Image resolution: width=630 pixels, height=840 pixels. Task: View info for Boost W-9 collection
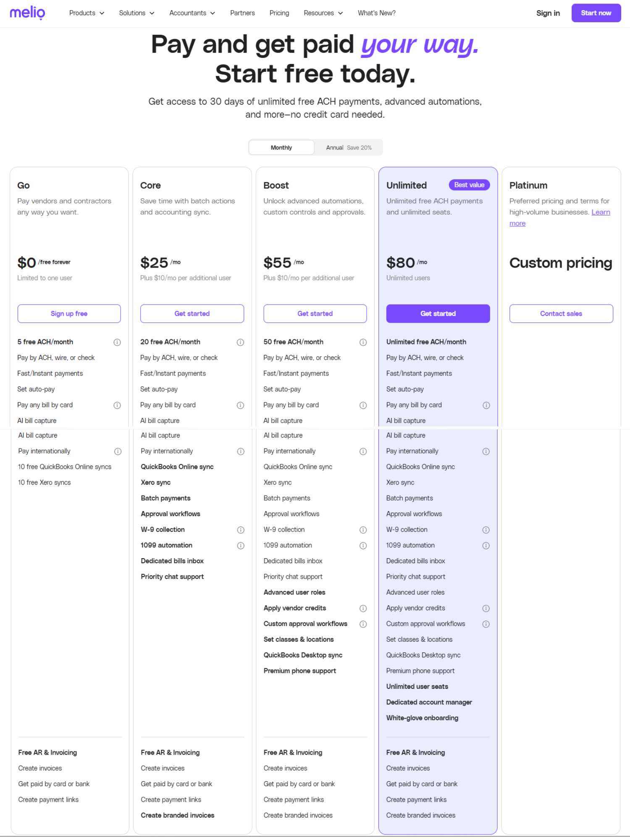tap(363, 530)
